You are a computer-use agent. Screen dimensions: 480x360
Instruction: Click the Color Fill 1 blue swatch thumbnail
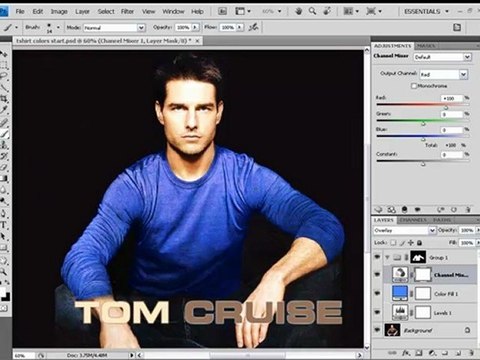pos(400,293)
